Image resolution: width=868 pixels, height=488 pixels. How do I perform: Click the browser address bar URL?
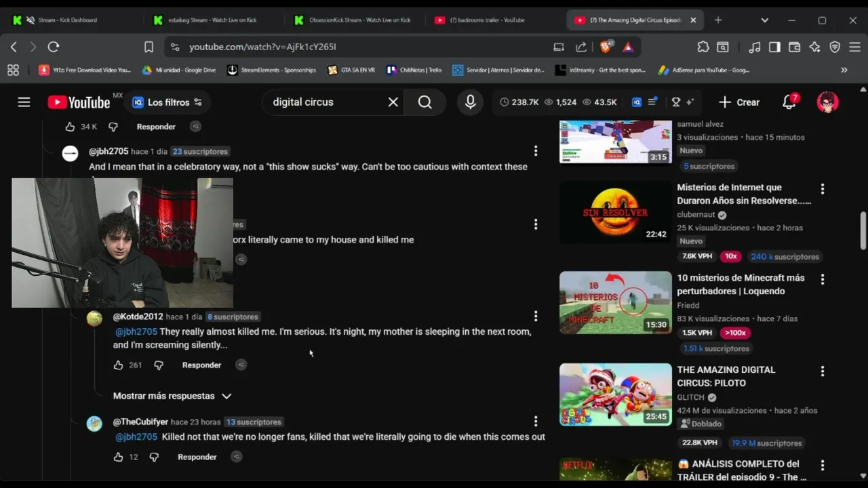262,47
